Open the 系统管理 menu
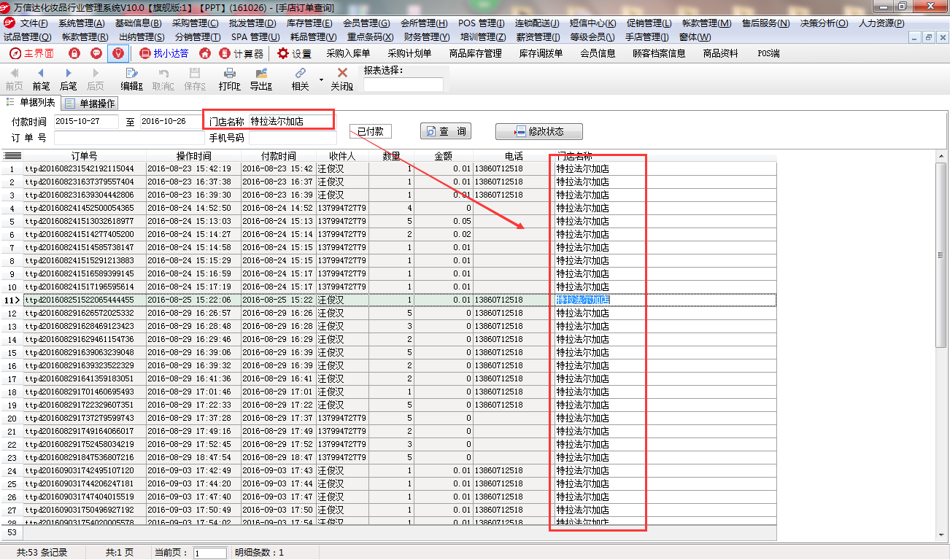The height and width of the screenshot is (560, 950). pos(81,23)
